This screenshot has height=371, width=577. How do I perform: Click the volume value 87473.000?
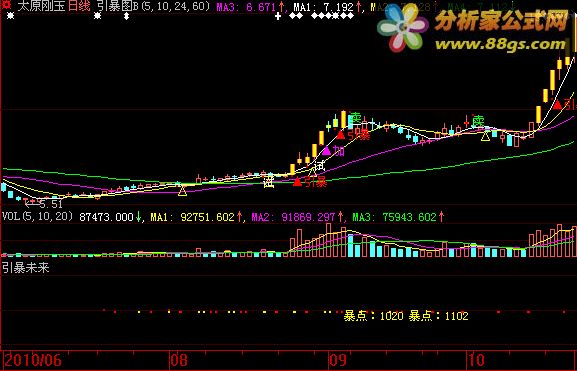click(106, 217)
